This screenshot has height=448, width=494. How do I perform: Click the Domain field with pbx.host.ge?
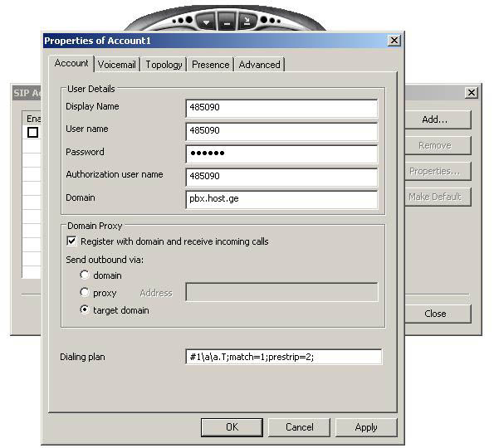pyautogui.click(x=281, y=200)
